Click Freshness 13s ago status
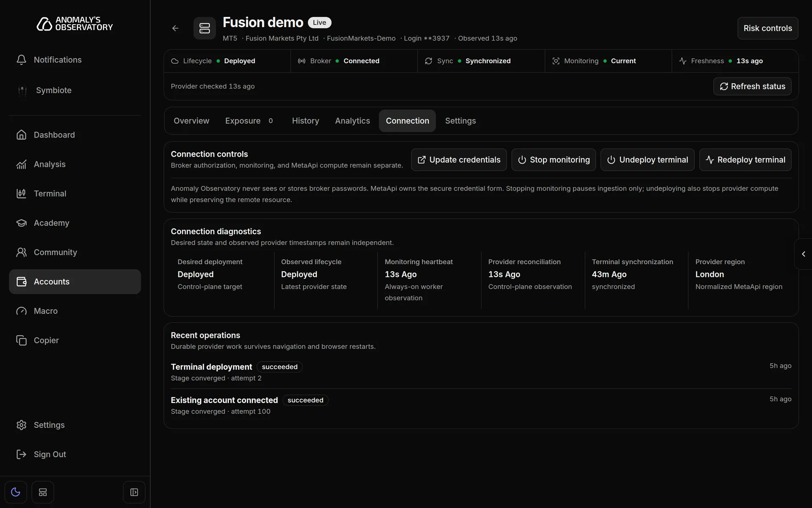This screenshot has height=508, width=812. point(735,61)
